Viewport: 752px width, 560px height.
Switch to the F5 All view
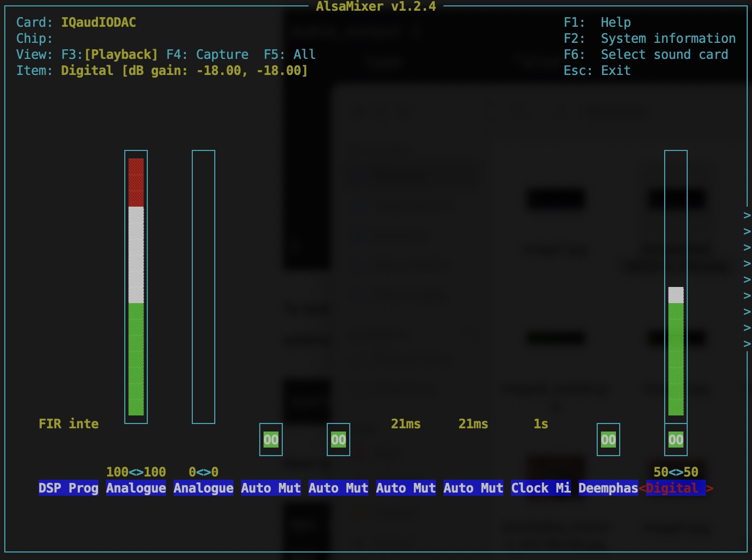click(x=289, y=55)
